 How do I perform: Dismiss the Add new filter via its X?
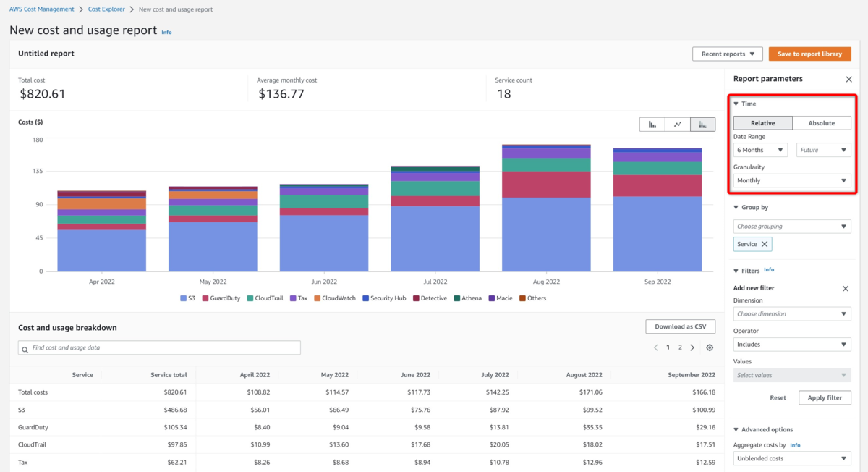[846, 288]
